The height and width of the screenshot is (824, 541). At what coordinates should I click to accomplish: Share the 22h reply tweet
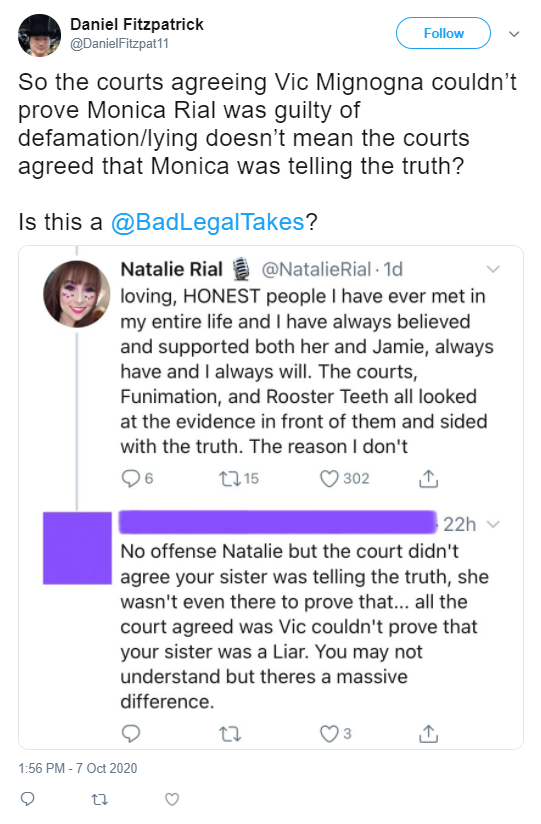428,734
